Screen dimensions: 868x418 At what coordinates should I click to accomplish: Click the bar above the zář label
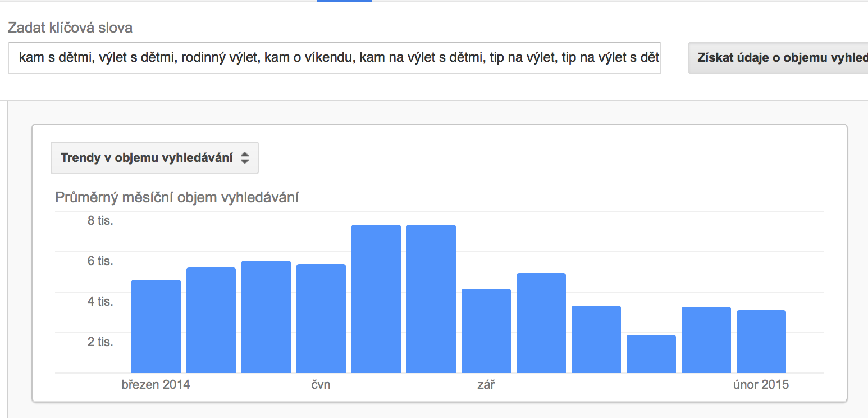pos(486,331)
